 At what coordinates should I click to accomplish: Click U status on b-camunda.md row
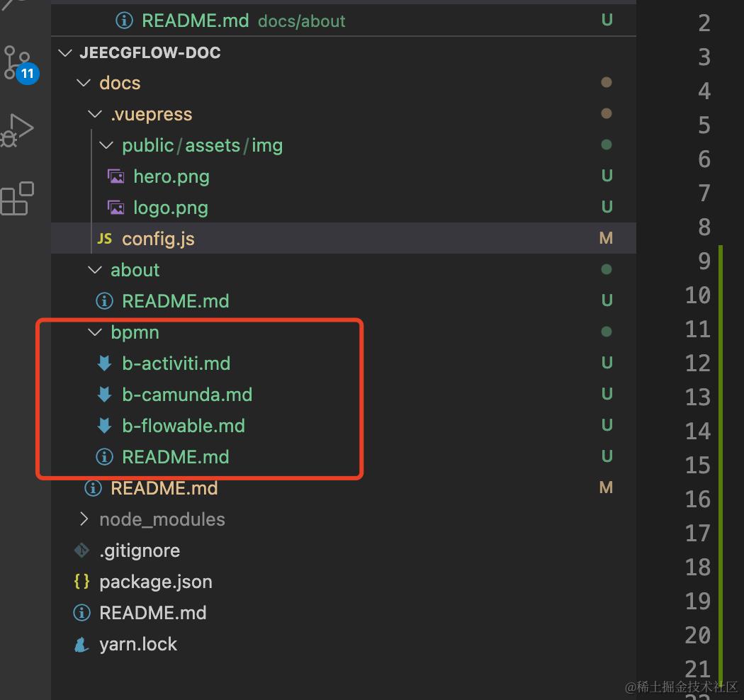[x=607, y=394]
